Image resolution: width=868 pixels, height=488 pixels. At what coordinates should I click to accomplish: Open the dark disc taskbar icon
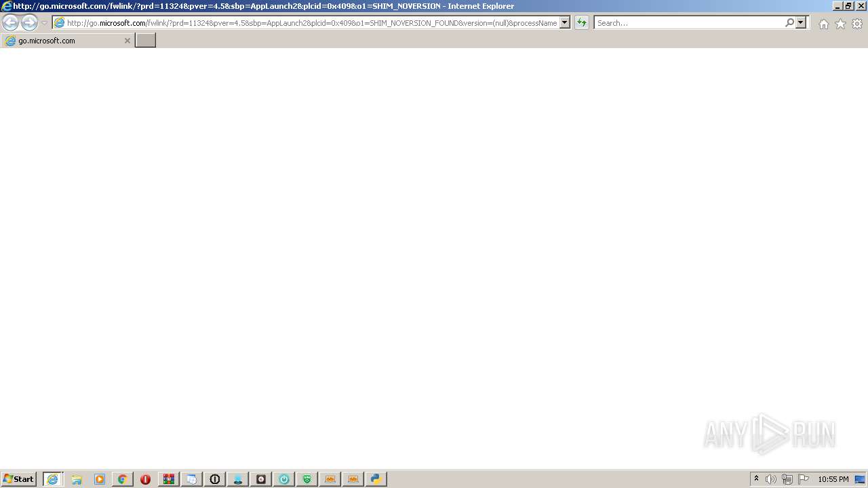tap(261, 479)
